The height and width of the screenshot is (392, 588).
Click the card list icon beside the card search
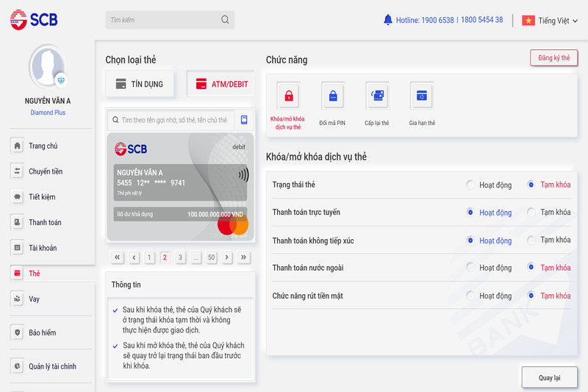(x=244, y=120)
